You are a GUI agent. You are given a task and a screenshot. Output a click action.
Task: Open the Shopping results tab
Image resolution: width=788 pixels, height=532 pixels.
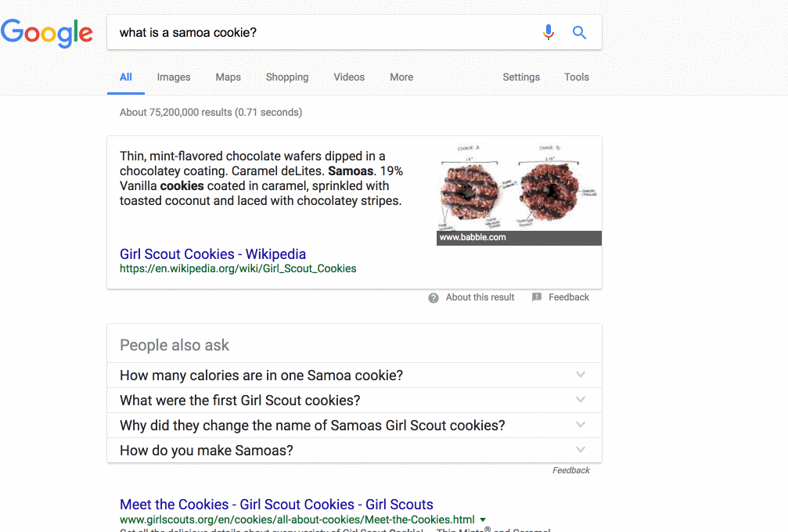[x=287, y=77]
